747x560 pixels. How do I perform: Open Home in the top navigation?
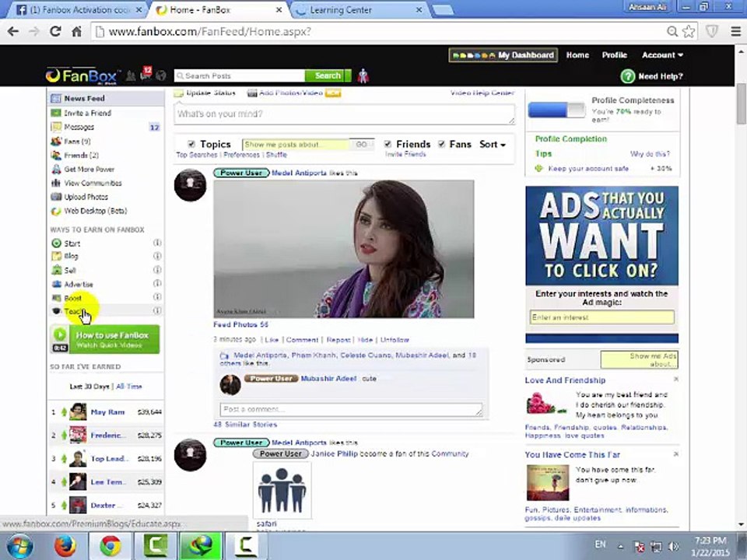click(577, 54)
